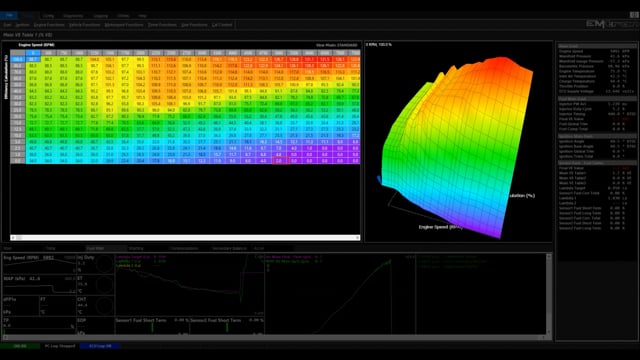Open the Fuel settings menu
This screenshot has width=640, height=360.
point(7,25)
